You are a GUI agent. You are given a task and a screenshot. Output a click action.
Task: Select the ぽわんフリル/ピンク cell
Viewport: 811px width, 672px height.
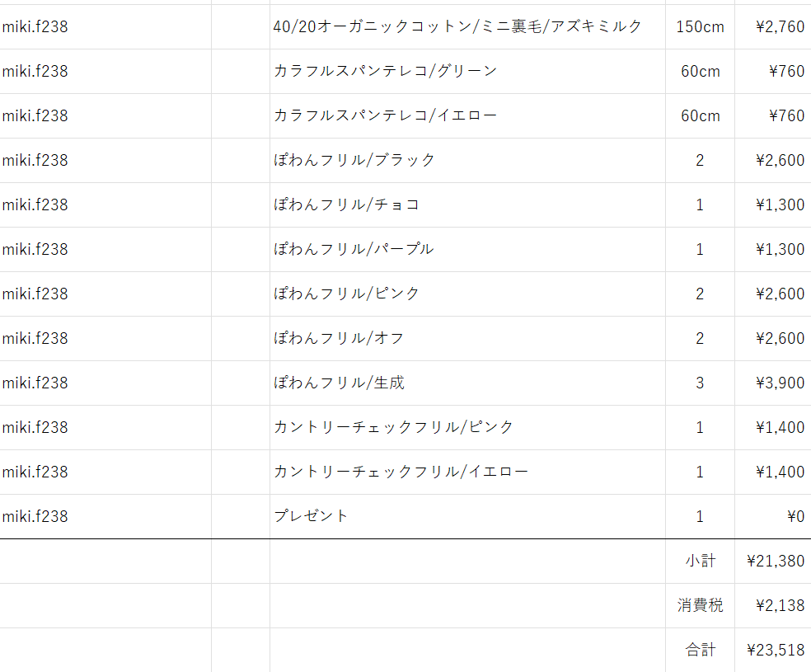467,294
